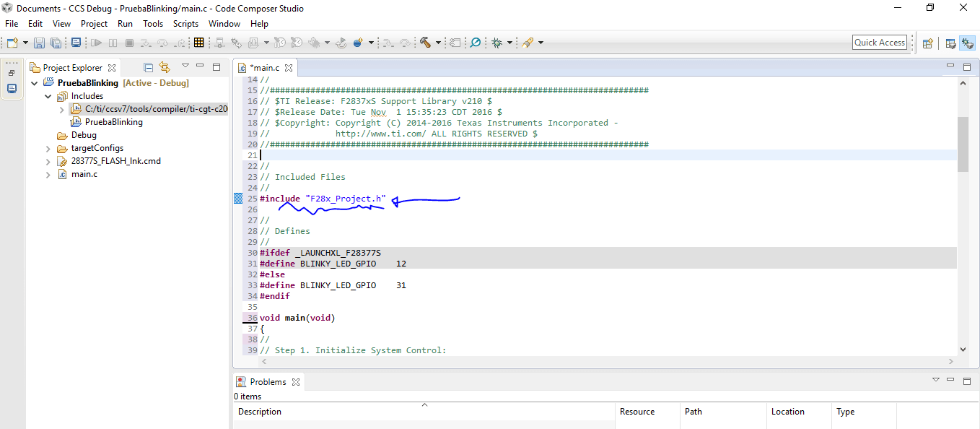The width and height of the screenshot is (980, 429).
Task: Click the Quick Access button
Action: [879, 42]
